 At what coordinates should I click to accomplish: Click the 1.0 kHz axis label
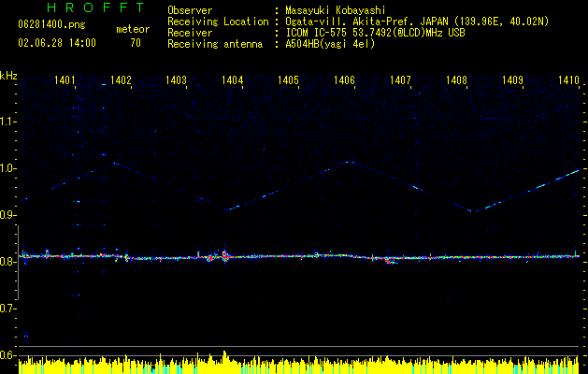pyautogui.click(x=7, y=168)
